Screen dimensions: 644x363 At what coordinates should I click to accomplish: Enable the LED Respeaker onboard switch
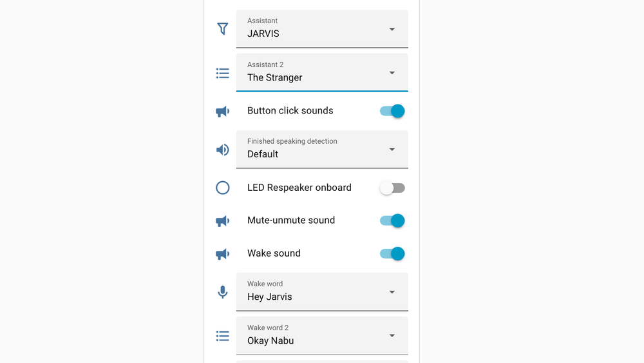pyautogui.click(x=392, y=188)
